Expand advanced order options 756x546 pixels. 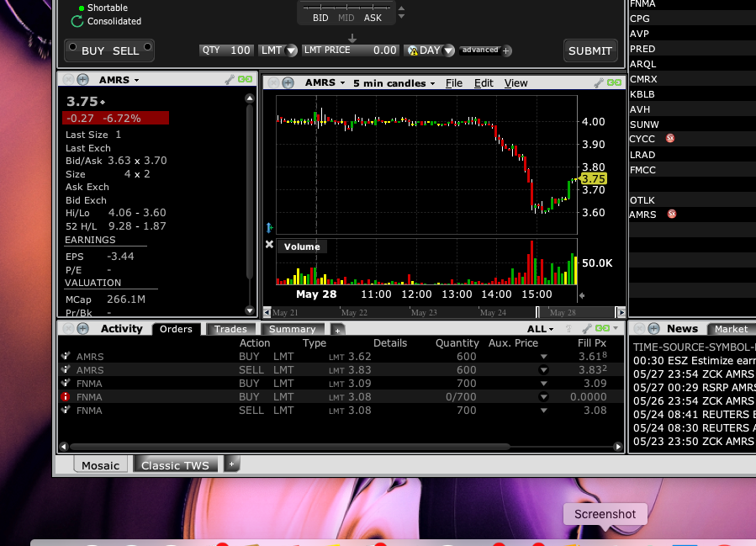[x=506, y=50]
